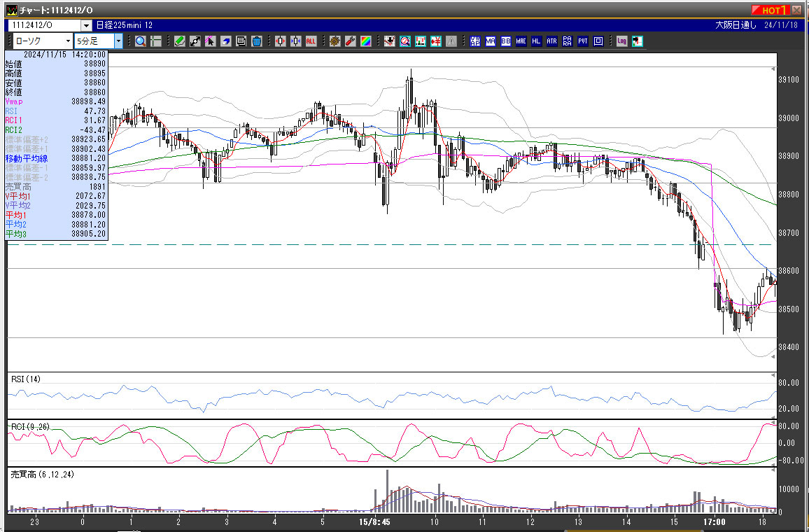Click the 終値 close price row
This screenshot has height=532, width=809.
56,92
